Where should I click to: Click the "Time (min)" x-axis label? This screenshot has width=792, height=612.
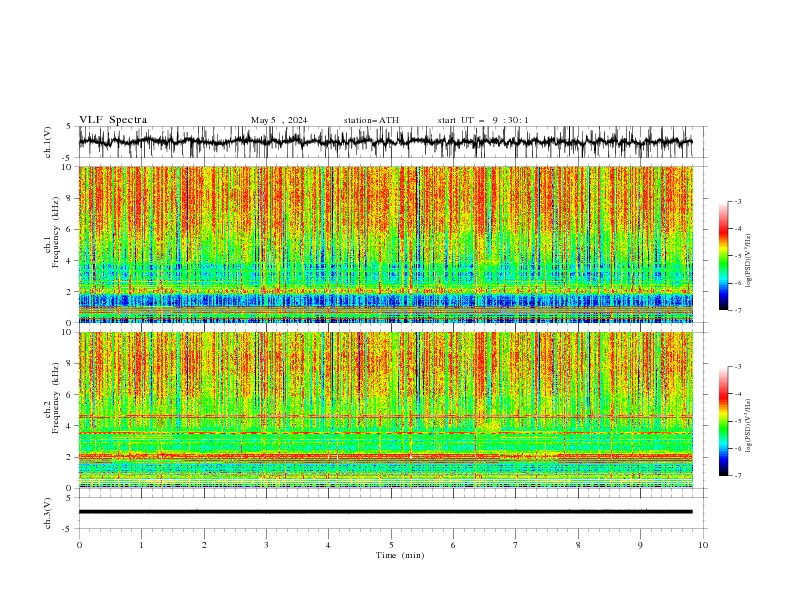400,555
